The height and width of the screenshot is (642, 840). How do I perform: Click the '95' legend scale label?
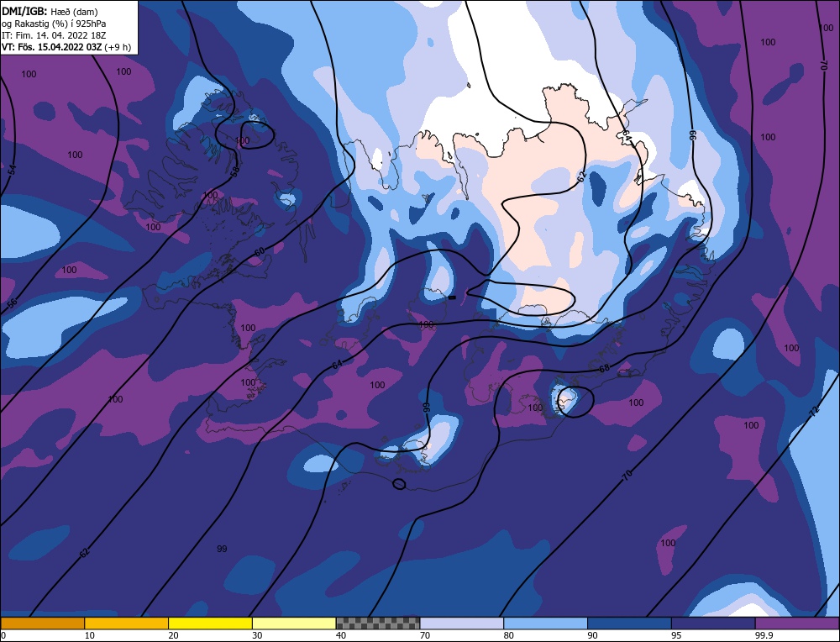coord(676,635)
